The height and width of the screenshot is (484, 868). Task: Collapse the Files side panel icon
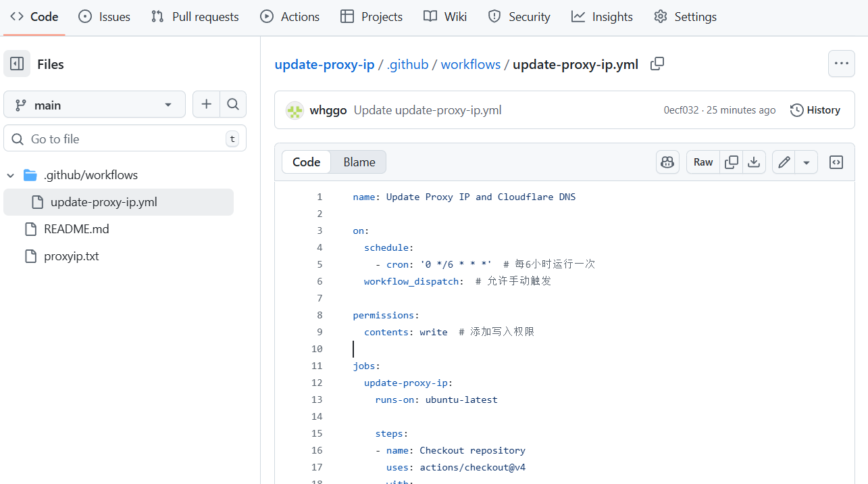click(x=17, y=64)
